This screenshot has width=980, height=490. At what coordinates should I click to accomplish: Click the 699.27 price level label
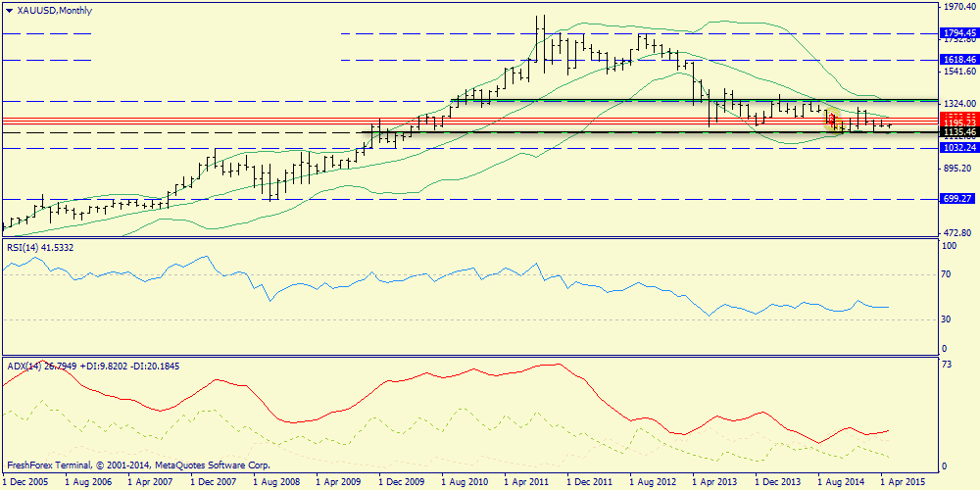click(x=956, y=199)
